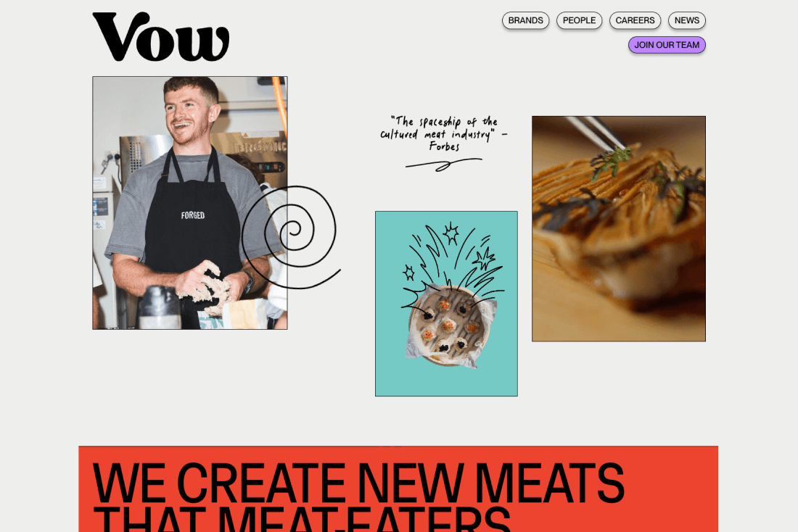
Task: Click the green herb garnish on the dish
Action: click(x=611, y=162)
